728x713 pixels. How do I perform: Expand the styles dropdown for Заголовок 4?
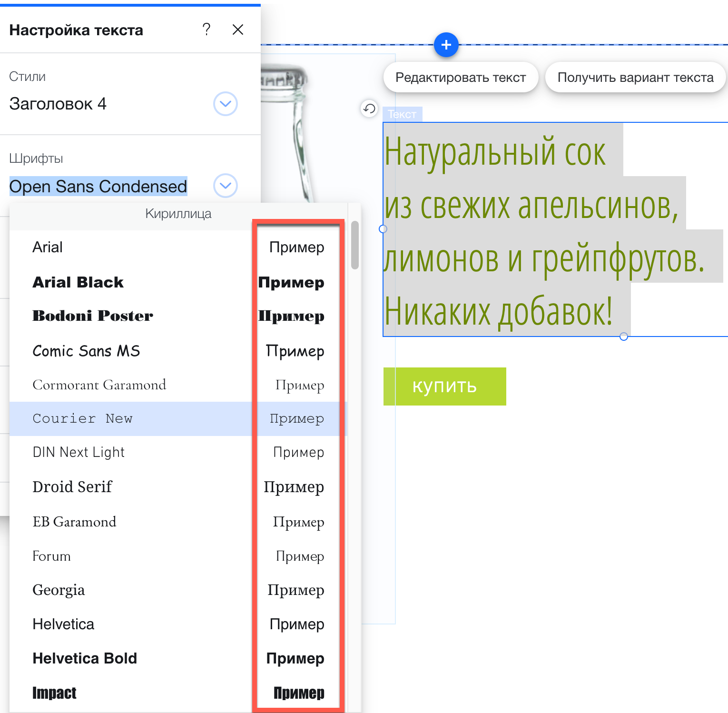[x=225, y=104]
